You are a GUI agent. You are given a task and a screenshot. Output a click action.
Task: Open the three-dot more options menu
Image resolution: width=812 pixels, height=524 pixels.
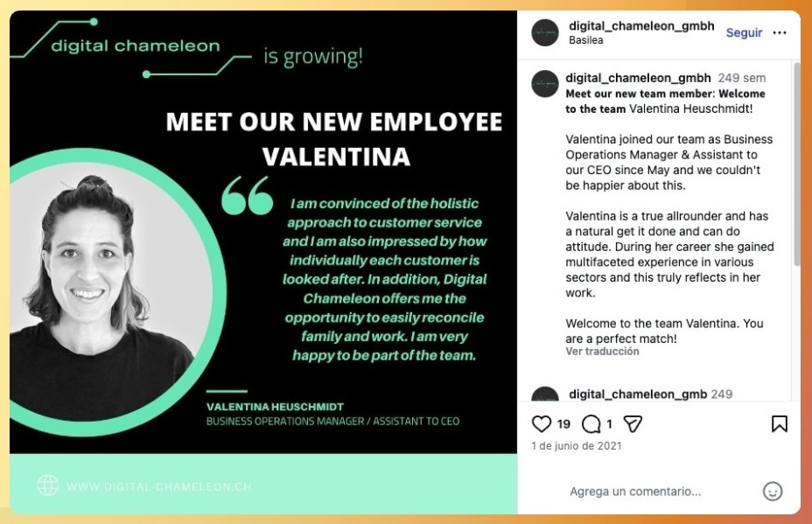(x=780, y=32)
